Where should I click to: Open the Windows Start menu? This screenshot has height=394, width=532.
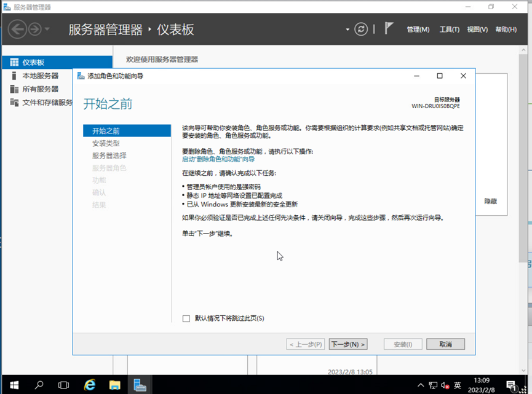[14, 385]
